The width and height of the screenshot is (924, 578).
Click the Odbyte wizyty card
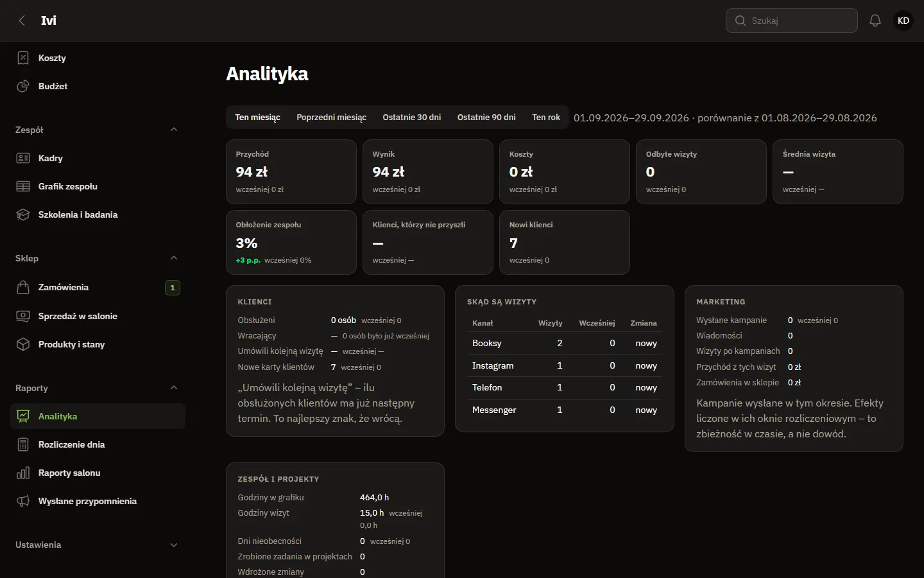701,172
